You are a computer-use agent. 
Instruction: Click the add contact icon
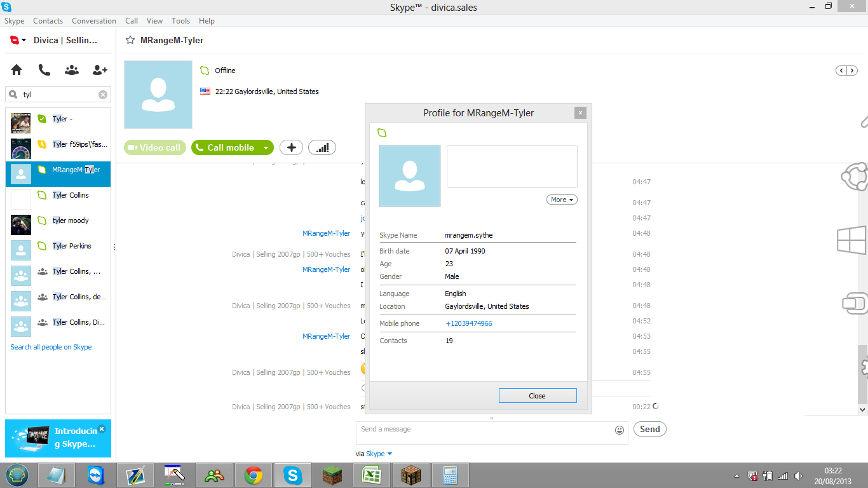100,70
